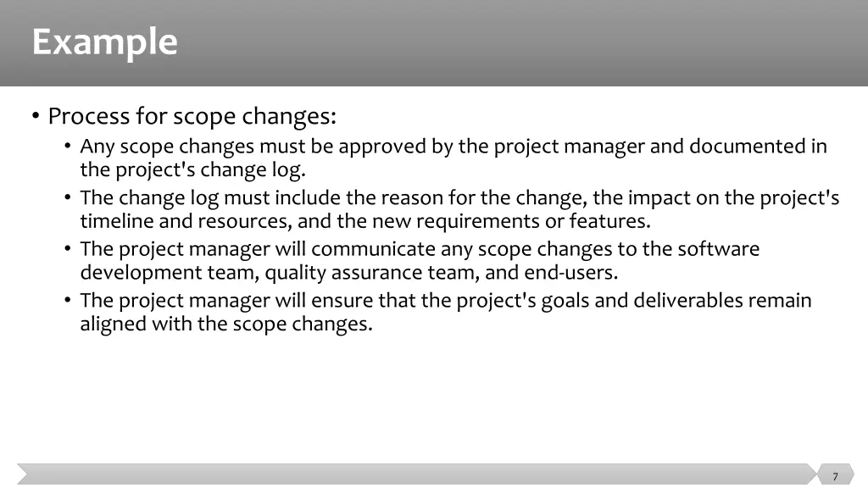The image size is (868, 488).
Task: Click the bullet before "The project manager will ensure"
Action: click(68, 300)
